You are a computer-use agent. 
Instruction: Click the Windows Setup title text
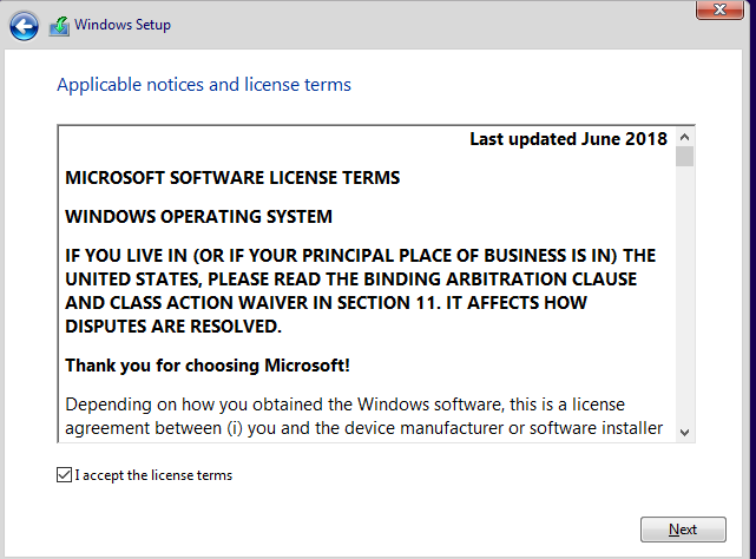[122, 25]
